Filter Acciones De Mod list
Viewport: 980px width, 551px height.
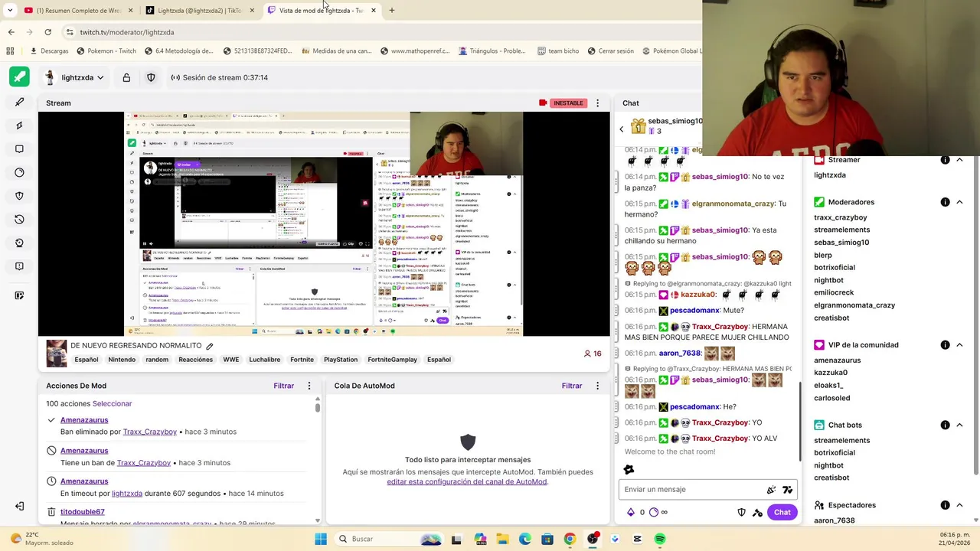(x=284, y=386)
